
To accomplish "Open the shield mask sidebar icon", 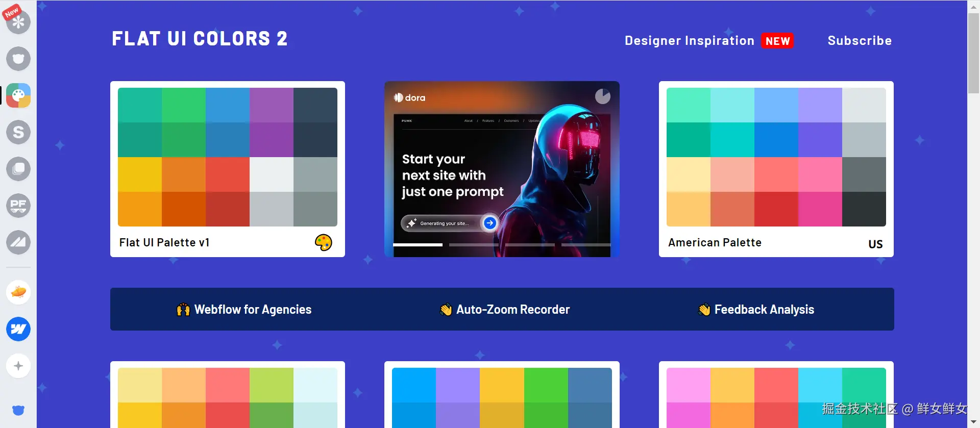I will (18, 59).
